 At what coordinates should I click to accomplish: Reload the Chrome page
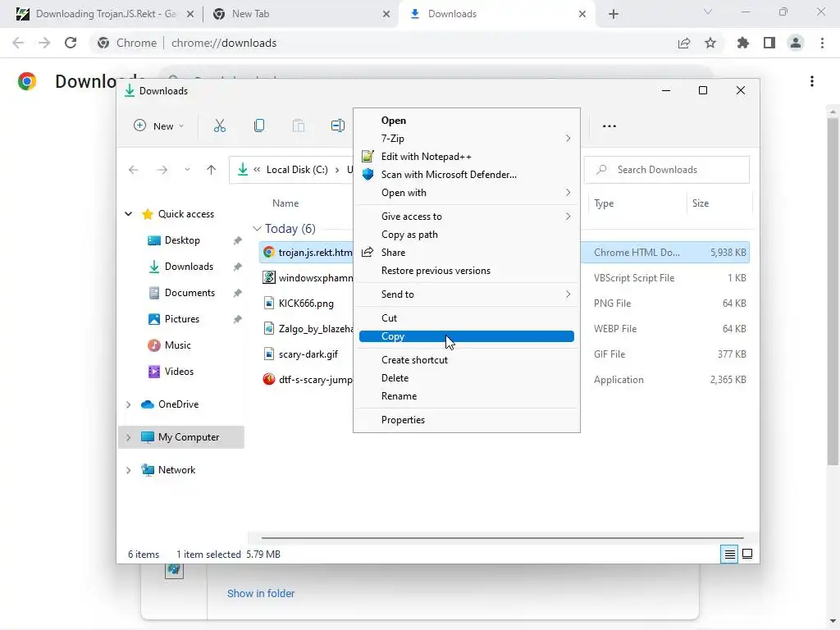[71, 43]
